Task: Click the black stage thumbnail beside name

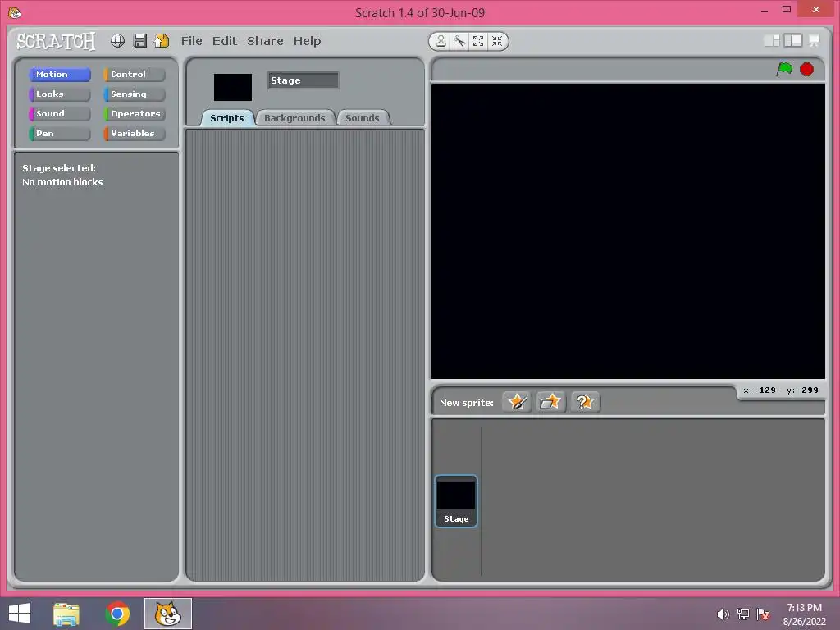Action: tap(232, 87)
